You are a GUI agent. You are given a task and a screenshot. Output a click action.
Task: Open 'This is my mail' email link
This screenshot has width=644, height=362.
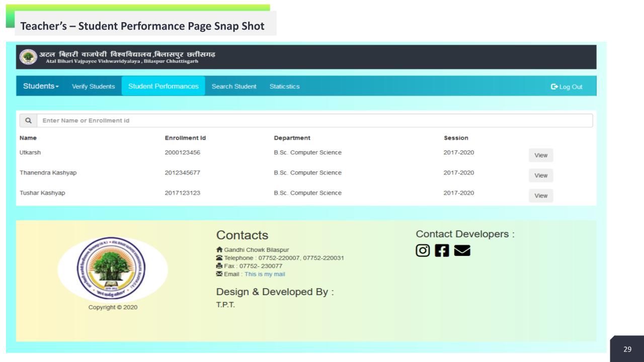pos(265,274)
